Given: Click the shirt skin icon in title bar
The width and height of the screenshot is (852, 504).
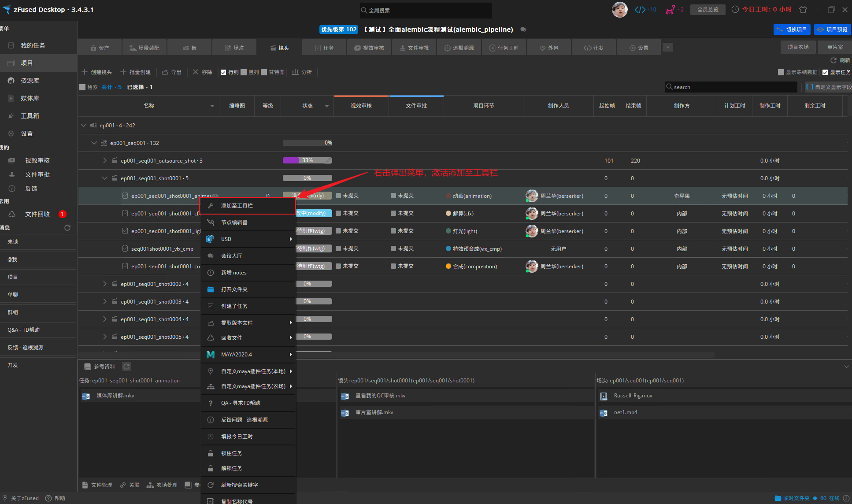Looking at the screenshot, I should pyautogui.click(x=803, y=10).
